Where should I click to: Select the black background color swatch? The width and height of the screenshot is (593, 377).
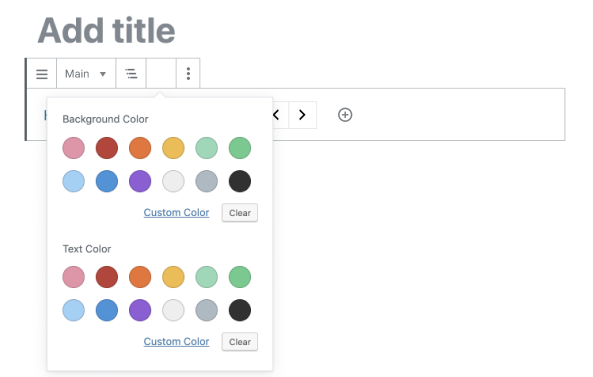pos(240,181)
